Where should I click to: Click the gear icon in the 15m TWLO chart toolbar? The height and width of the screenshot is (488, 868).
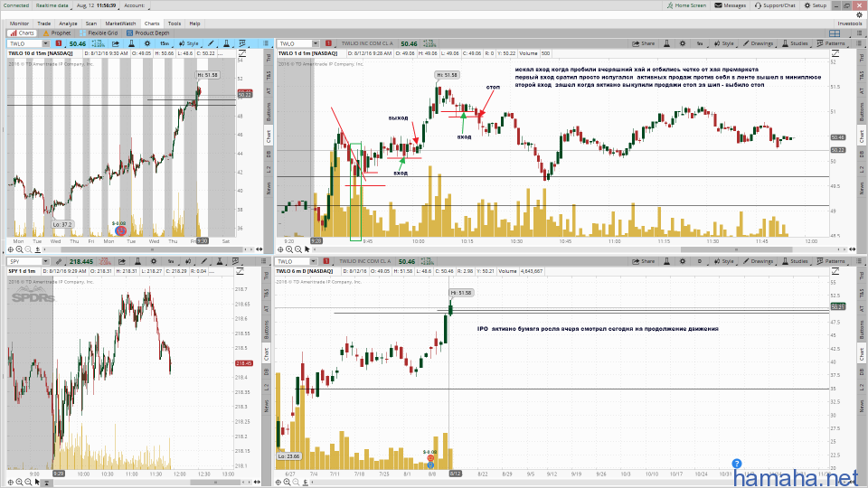(x=147, y=43)
